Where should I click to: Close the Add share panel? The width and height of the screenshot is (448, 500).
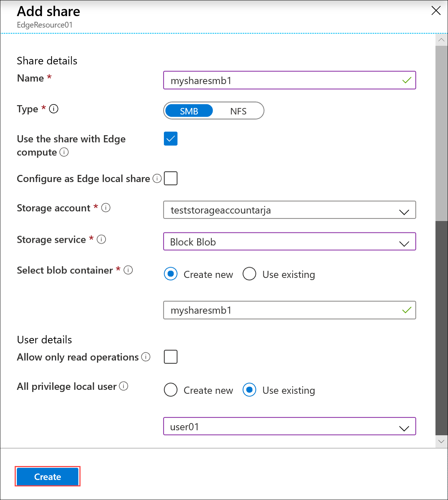pos(436,11)
